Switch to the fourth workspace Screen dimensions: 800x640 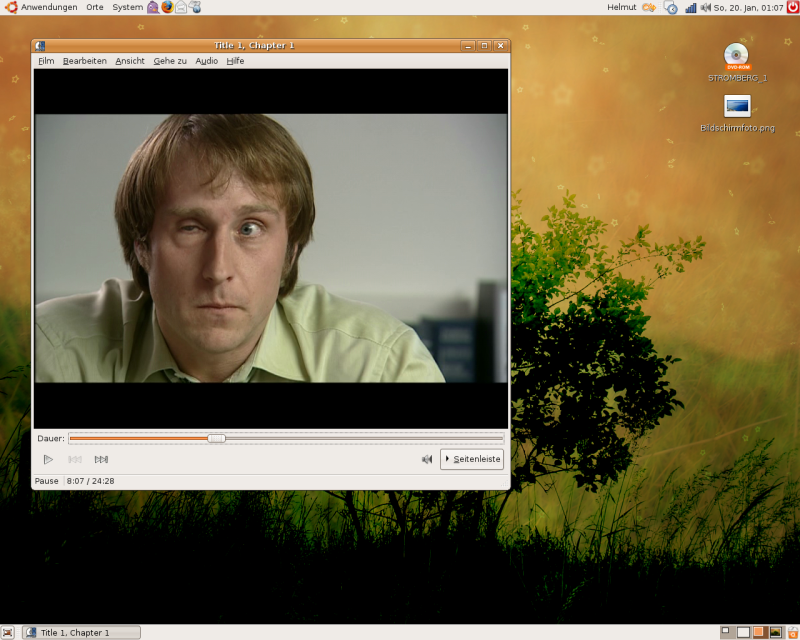(x=776, y=632)
